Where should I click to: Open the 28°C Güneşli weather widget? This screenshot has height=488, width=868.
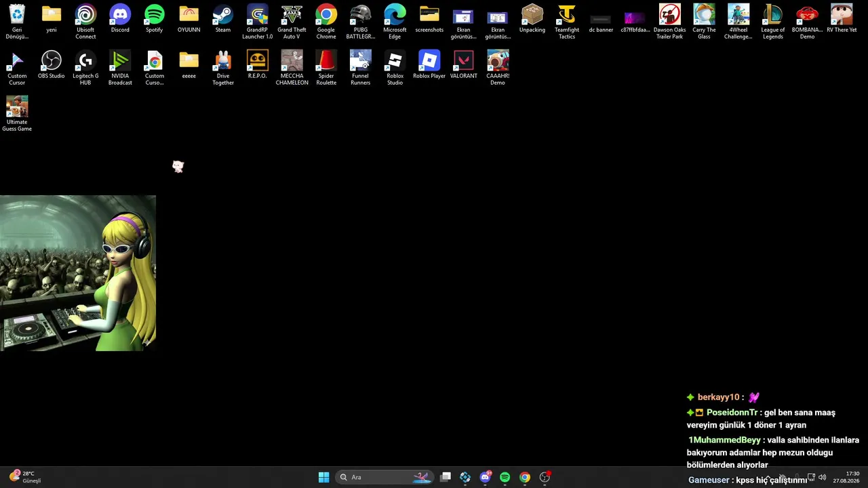pos(25,477)
